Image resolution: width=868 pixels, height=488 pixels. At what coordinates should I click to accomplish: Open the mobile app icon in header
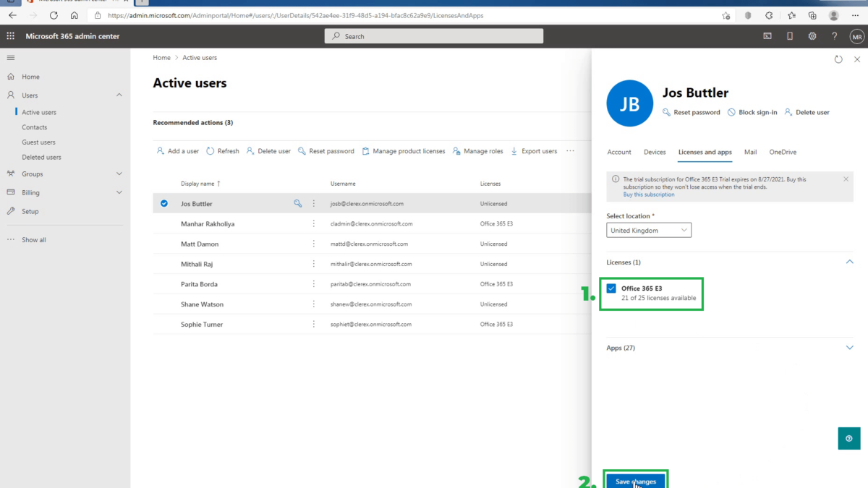(790, 36)
